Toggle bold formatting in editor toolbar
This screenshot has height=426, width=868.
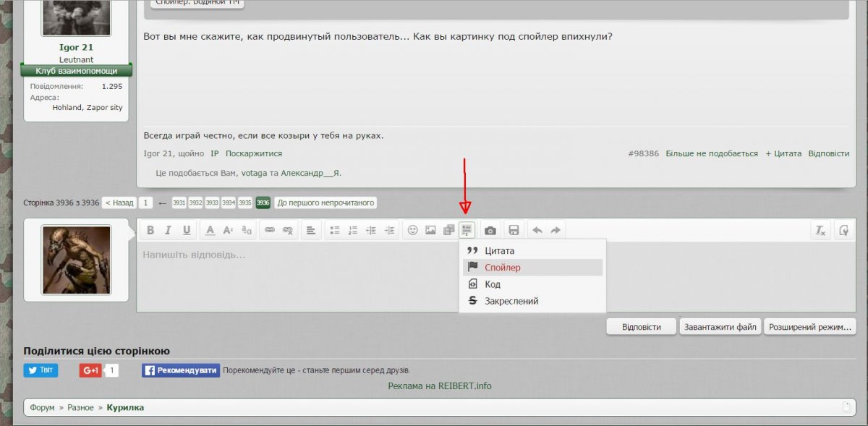click(150, 230)
